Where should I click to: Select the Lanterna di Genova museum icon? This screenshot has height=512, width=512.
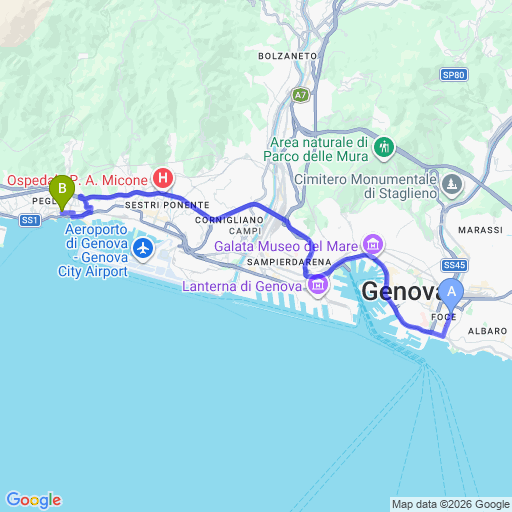click(x=318, y=285)
